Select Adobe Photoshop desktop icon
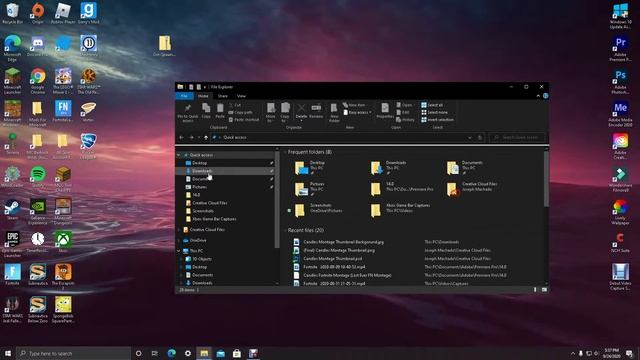640x360 pixels. tap(620, 81)
